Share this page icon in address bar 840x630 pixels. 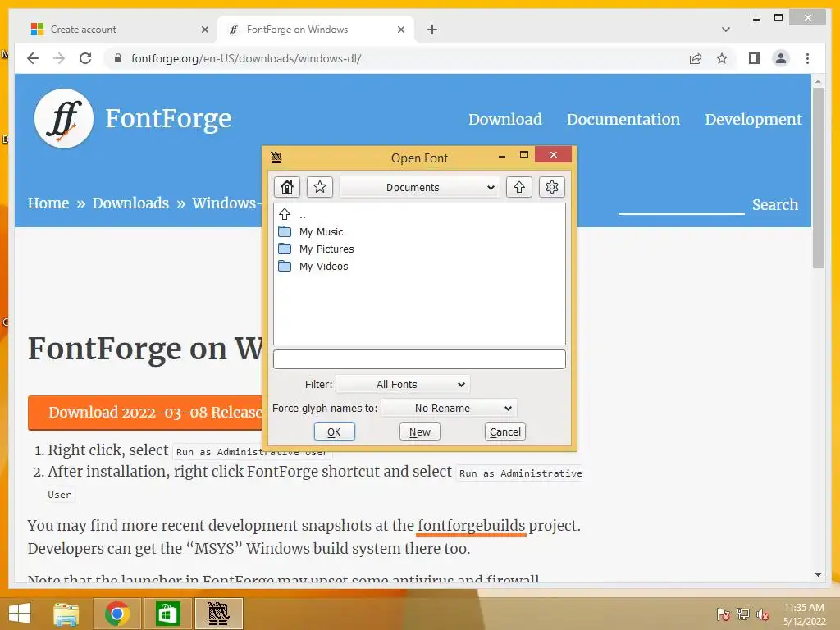(x=696, y=58)
